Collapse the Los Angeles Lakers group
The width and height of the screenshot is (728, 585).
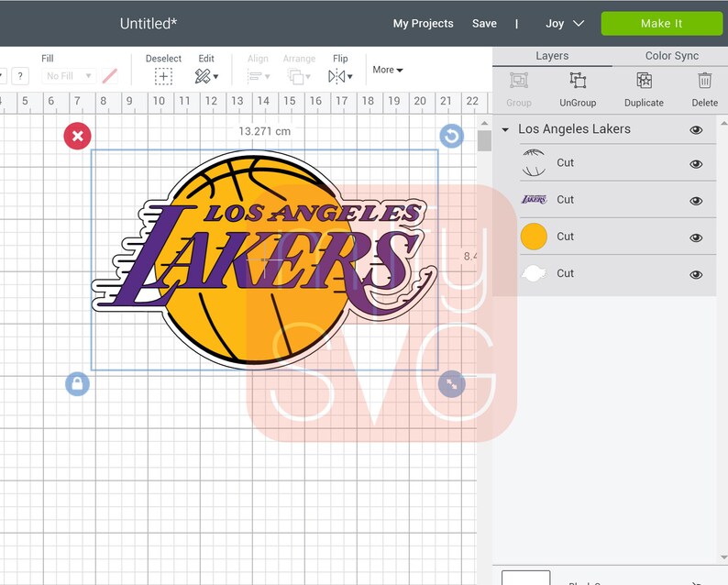click(505, 129)
